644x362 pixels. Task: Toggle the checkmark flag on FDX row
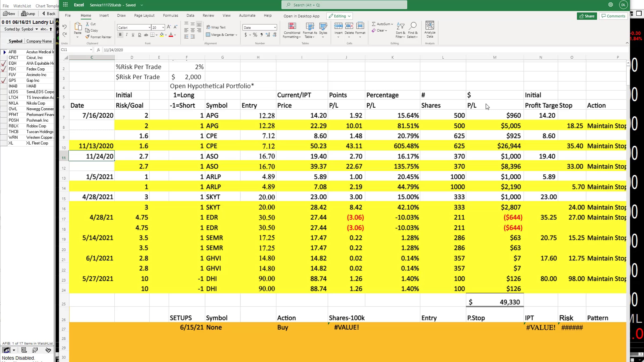coord(4,69)
